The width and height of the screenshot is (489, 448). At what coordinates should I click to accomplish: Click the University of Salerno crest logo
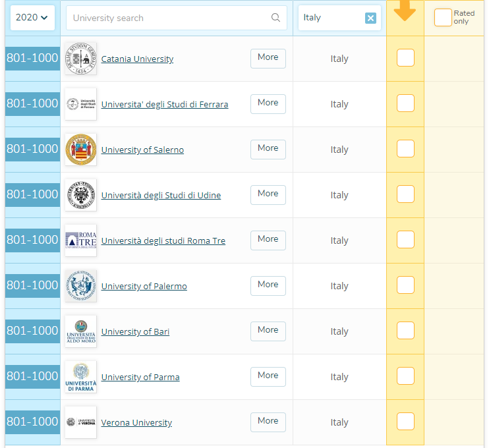(81, 150)
